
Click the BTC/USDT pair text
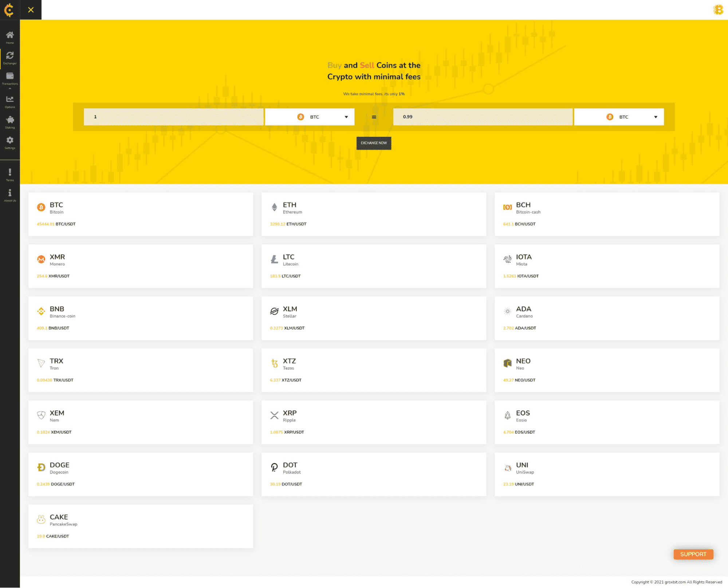click(x=66, y=224)
